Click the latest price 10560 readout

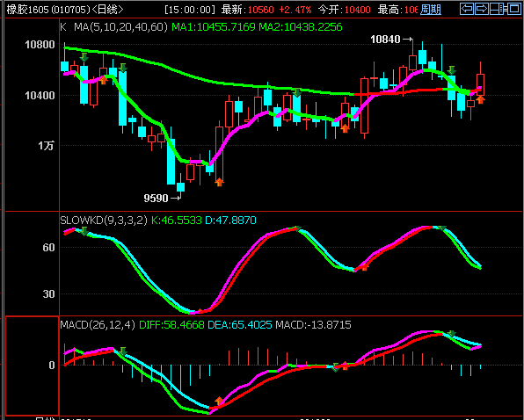pos(260,10)
